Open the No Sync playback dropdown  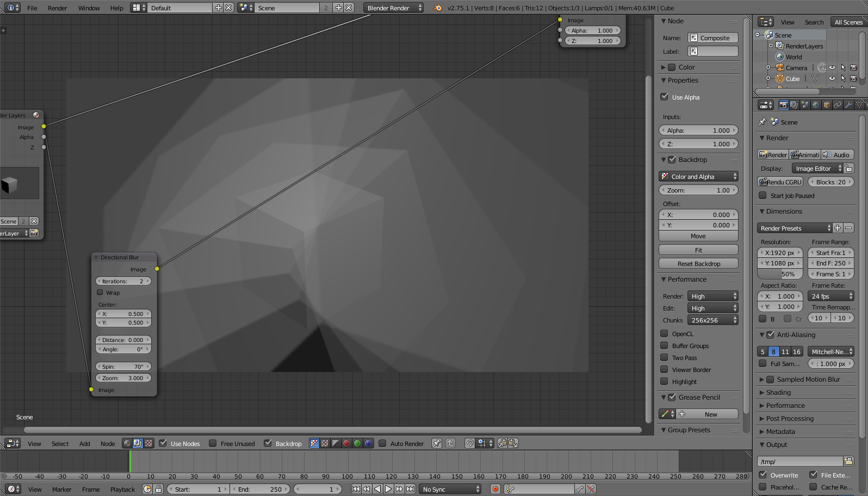pyautogui.click(x=450, y=489)
